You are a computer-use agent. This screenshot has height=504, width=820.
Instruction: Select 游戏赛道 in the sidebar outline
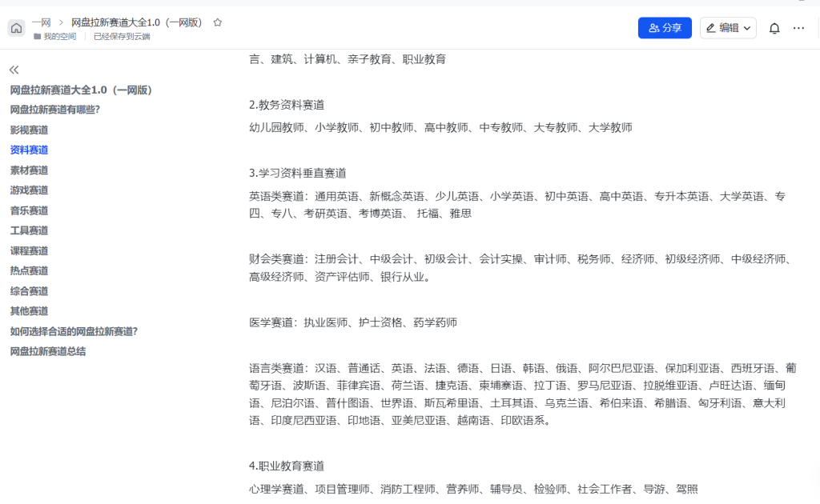[29, 190]
